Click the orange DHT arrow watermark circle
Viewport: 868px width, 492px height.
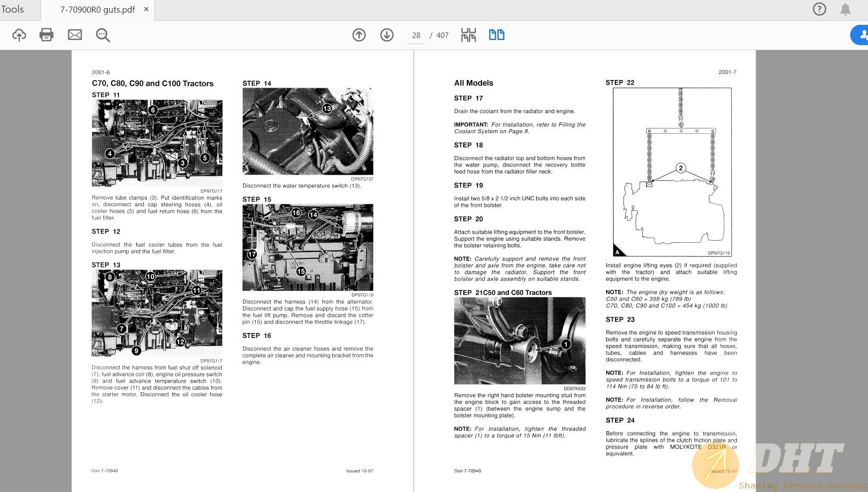click(x=715, y=464)
